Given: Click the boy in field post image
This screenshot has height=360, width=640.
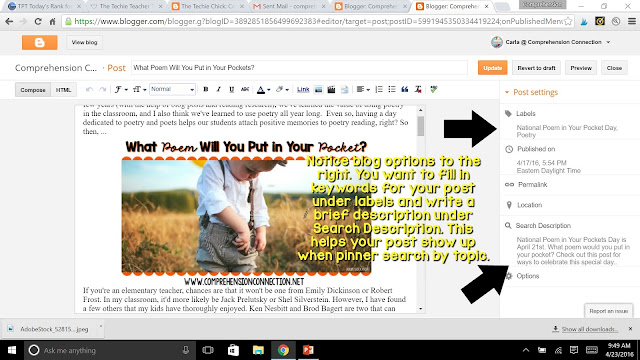Looking at the screenshot, I should (246, 216).
